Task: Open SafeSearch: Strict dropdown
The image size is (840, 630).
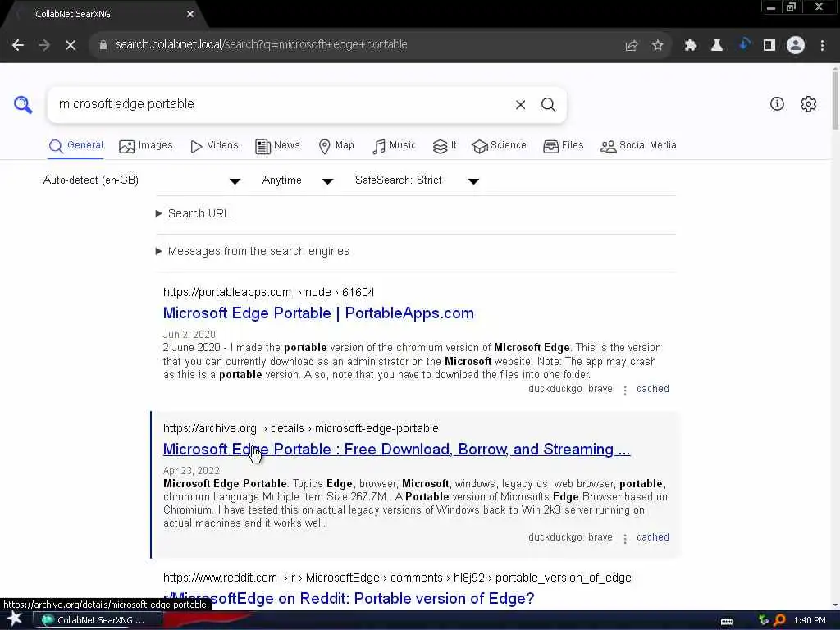Action: [x=417, y=180]
